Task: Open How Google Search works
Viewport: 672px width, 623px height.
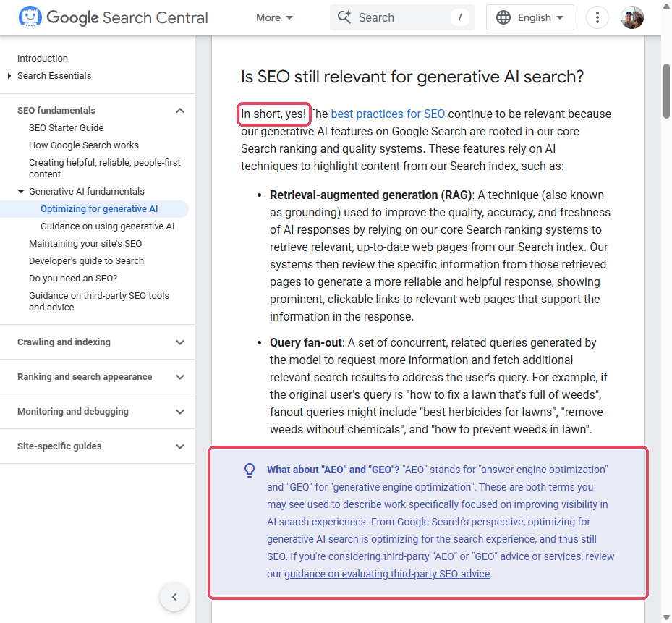Action: coord(84,145)
